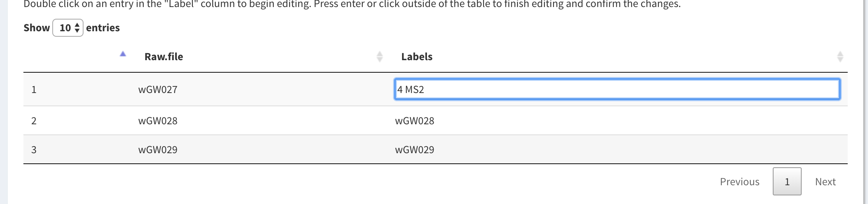Click the wGW027 raw file cell

pyautogui.click(x=158, y=89)
